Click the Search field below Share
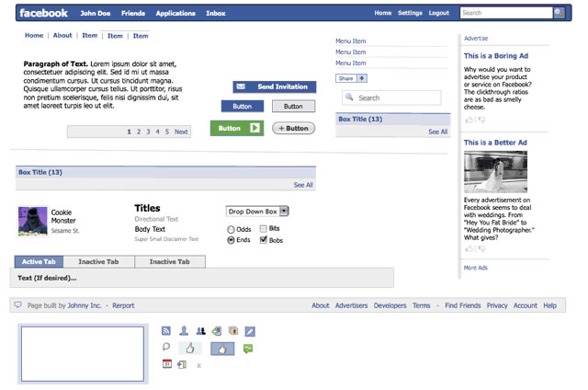Screen dimensions: 588x390 (x=392, y=97)
